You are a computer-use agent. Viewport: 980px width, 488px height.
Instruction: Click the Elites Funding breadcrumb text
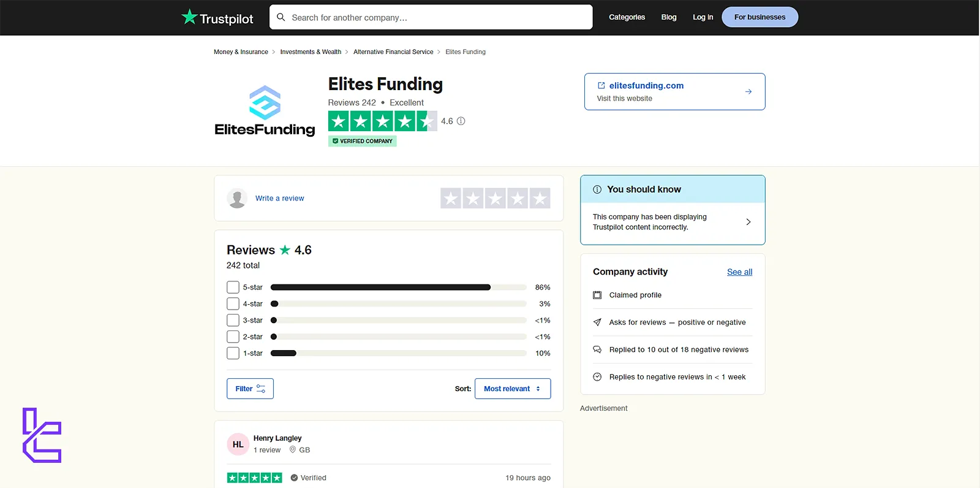coord(466,52)
